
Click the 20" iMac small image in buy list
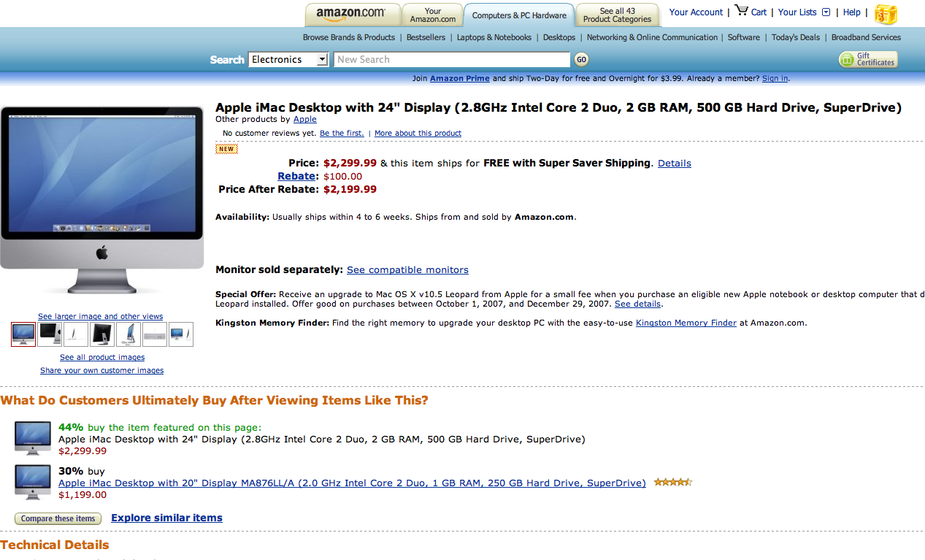(x=33, y=482)
